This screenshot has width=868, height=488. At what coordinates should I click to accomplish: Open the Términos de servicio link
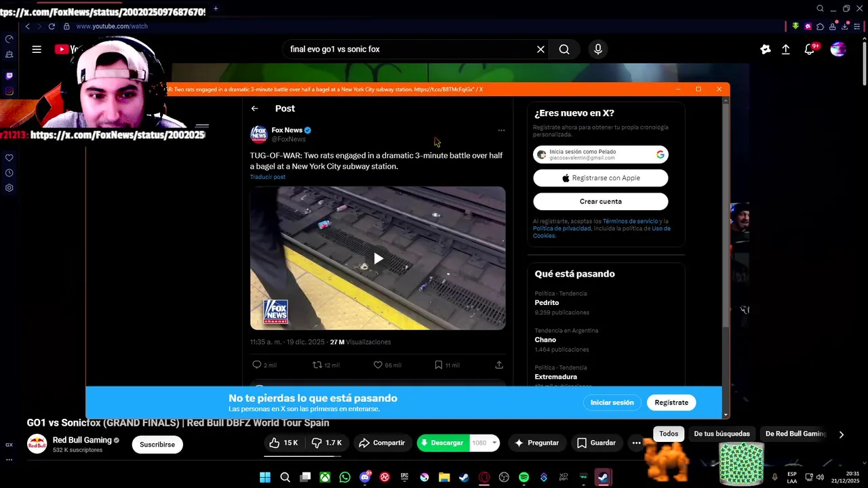point(630,221)
